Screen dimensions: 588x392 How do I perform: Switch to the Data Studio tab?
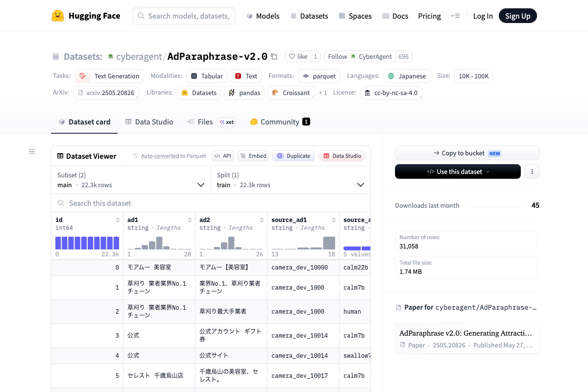coord(149,122)
